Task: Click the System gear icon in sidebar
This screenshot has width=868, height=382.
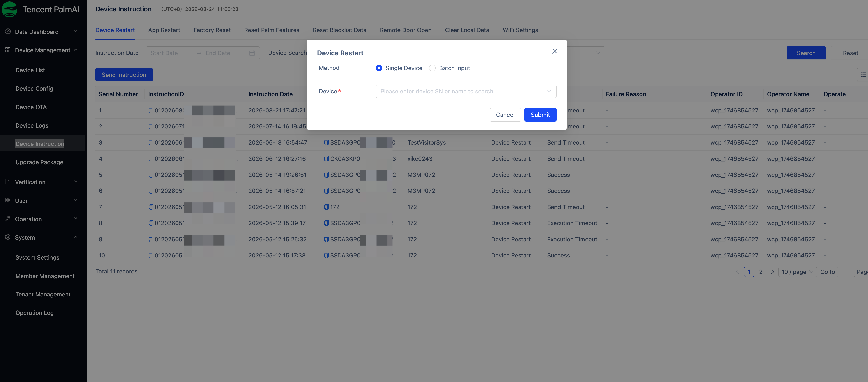Action: 8,237
